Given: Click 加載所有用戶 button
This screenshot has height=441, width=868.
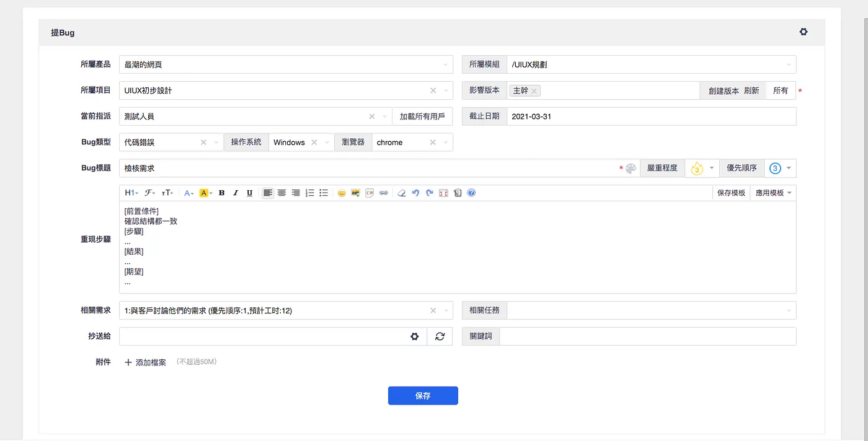Looking at the screenshot, I should (422, 116).
